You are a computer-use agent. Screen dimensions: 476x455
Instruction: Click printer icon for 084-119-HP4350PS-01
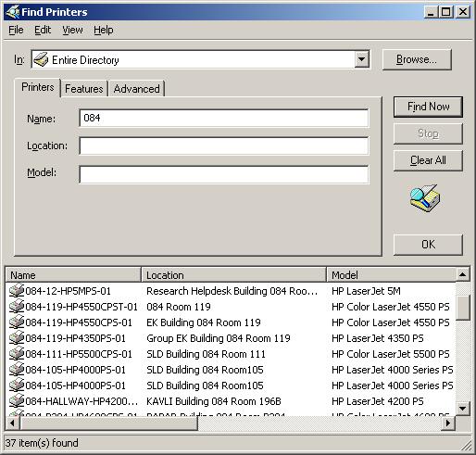pos(17,337)
